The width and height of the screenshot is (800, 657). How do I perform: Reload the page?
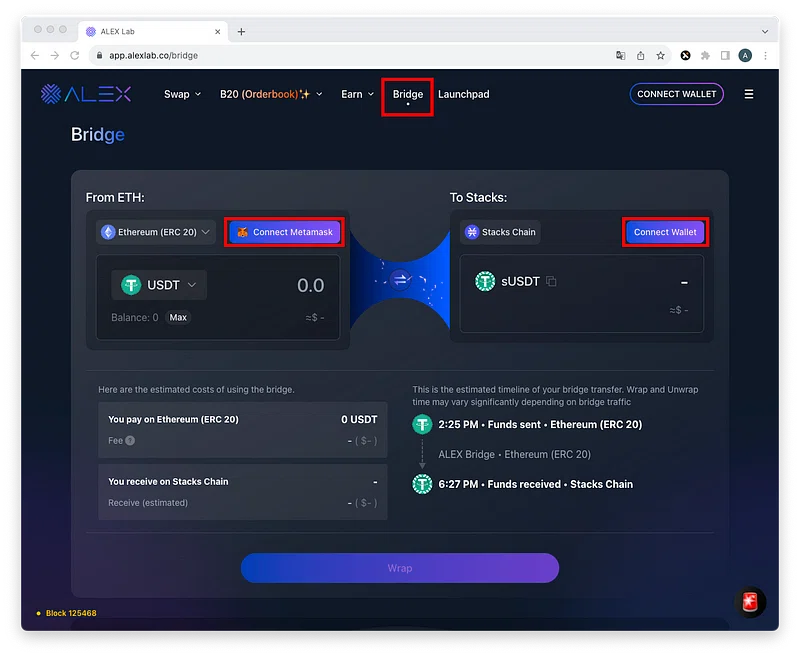74,55
